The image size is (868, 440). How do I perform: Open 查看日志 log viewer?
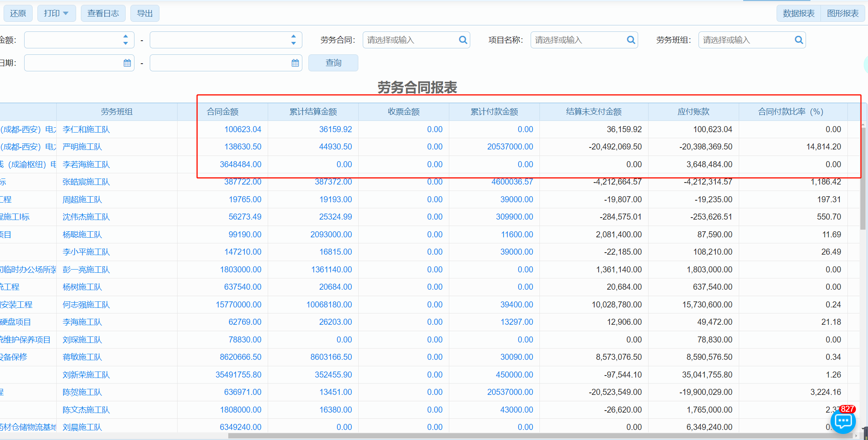[x=103, y=13]
